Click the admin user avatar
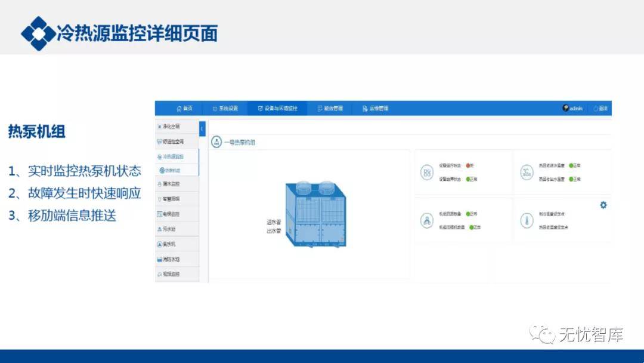 coord(565,108)
